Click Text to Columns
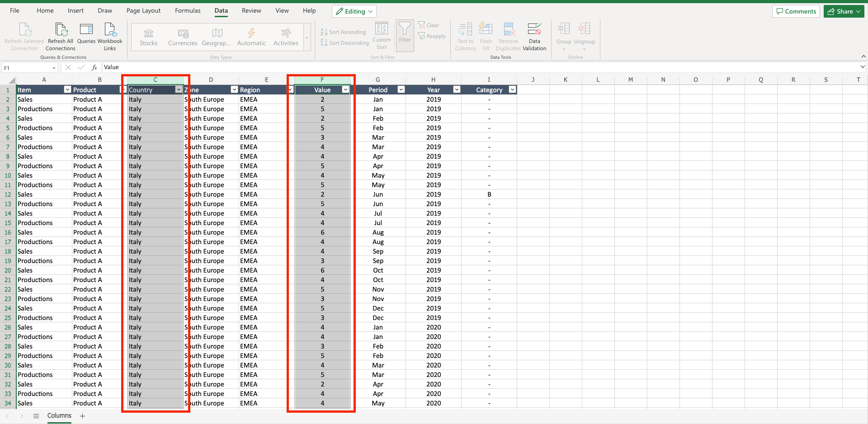The height and width of the screenshot is (424, 868). pos(465,36)
